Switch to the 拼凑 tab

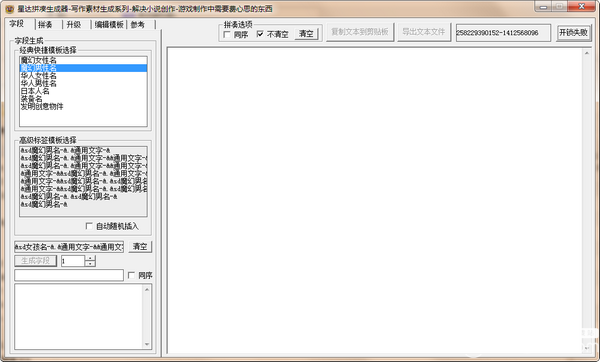(46, 25)
